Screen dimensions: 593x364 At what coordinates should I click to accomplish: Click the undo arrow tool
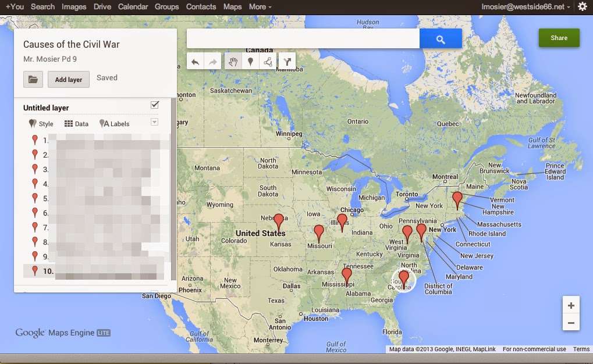tap(196, 62)
